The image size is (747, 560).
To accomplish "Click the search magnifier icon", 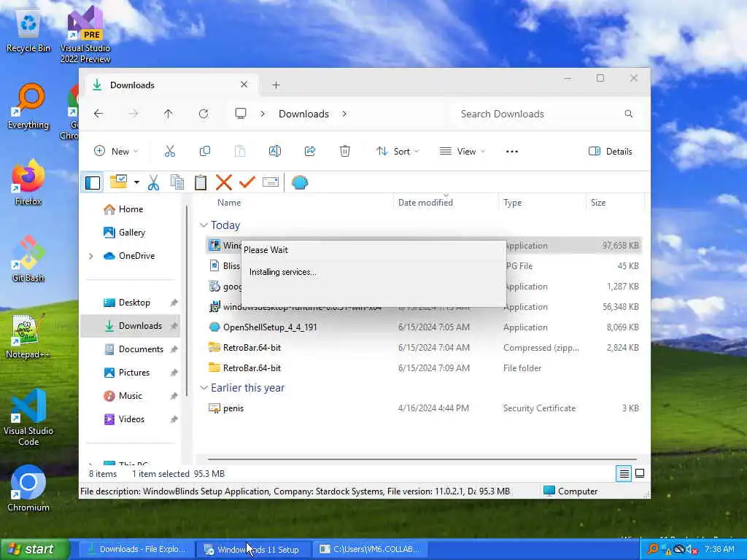I will (628, 114).
